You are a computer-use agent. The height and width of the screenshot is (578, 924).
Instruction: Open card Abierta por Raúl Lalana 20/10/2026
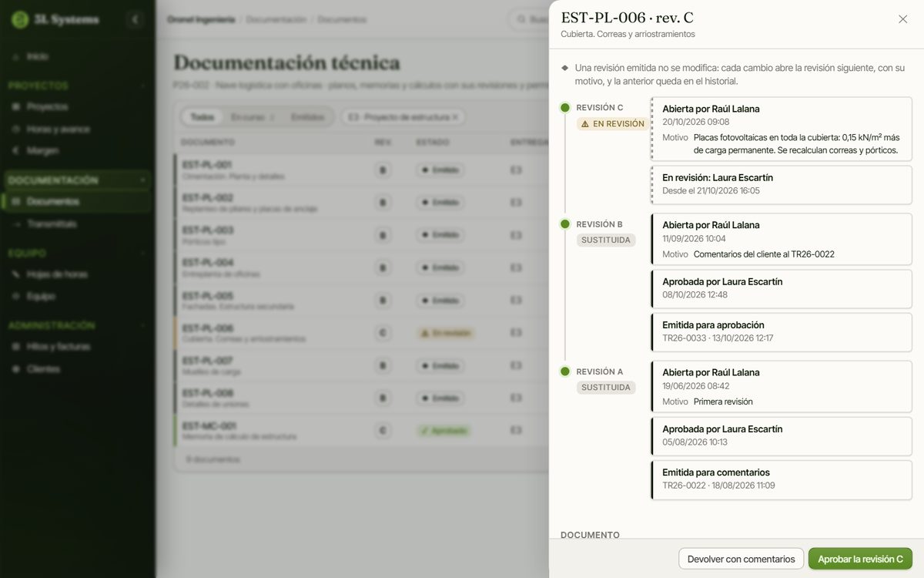click(x=782, y=129)
